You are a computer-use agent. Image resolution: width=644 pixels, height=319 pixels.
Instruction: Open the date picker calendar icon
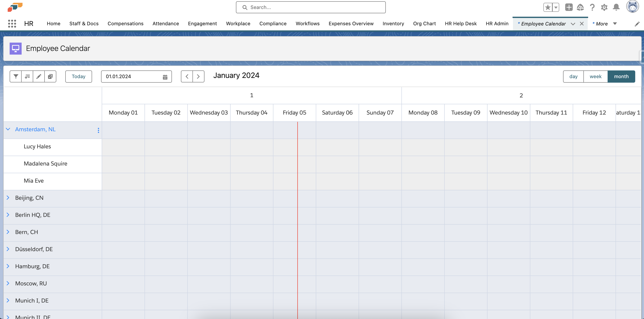click(165, 77)
